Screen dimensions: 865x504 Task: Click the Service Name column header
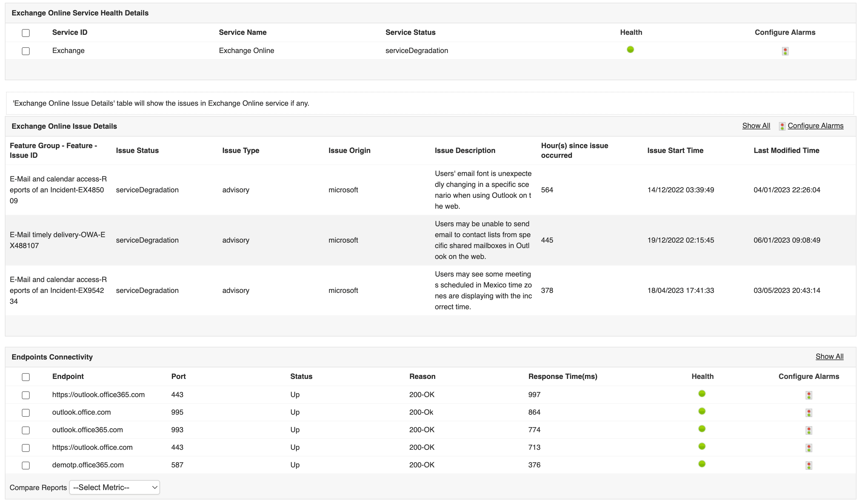click(243, 32)
